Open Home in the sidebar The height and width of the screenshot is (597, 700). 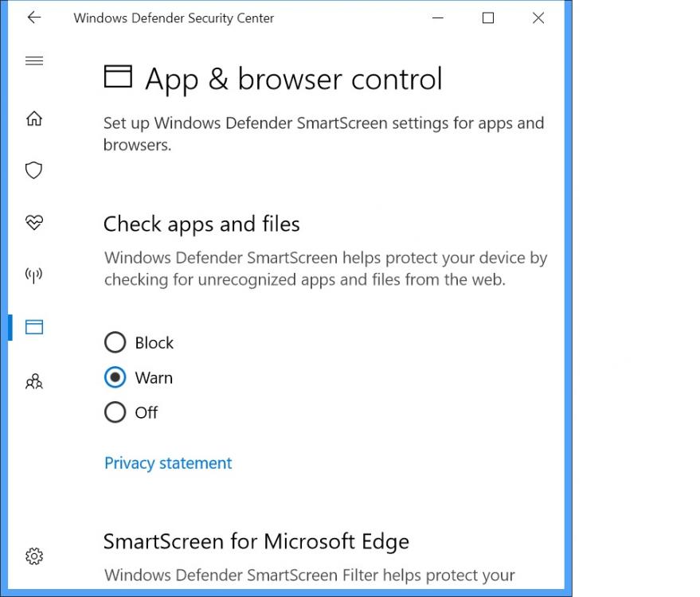(34, 119)
